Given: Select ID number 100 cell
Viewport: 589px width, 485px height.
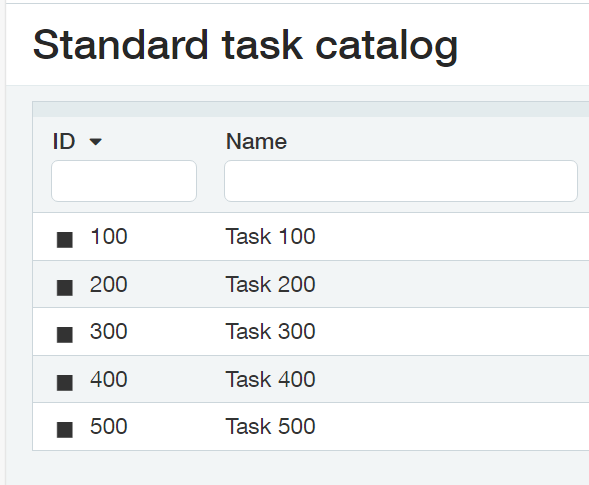Looking at the screenshot, I should (109, 236).
